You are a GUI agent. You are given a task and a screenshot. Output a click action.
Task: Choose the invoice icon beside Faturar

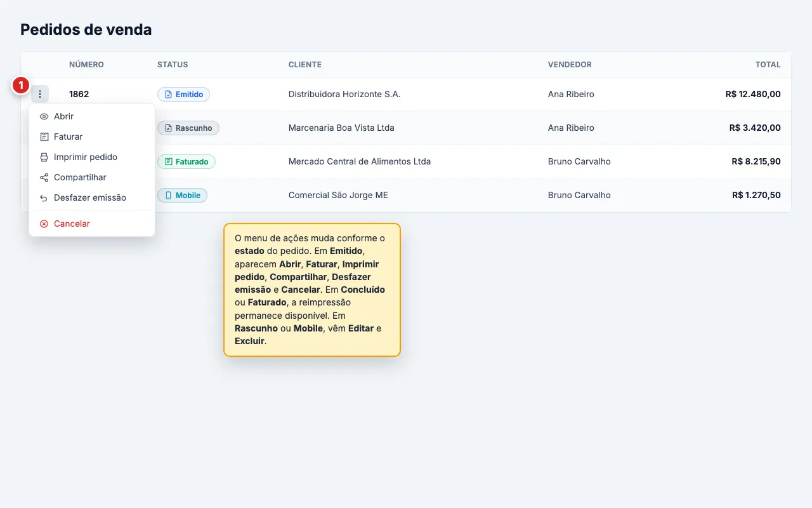pyautogui.click(x=44, y=137)
